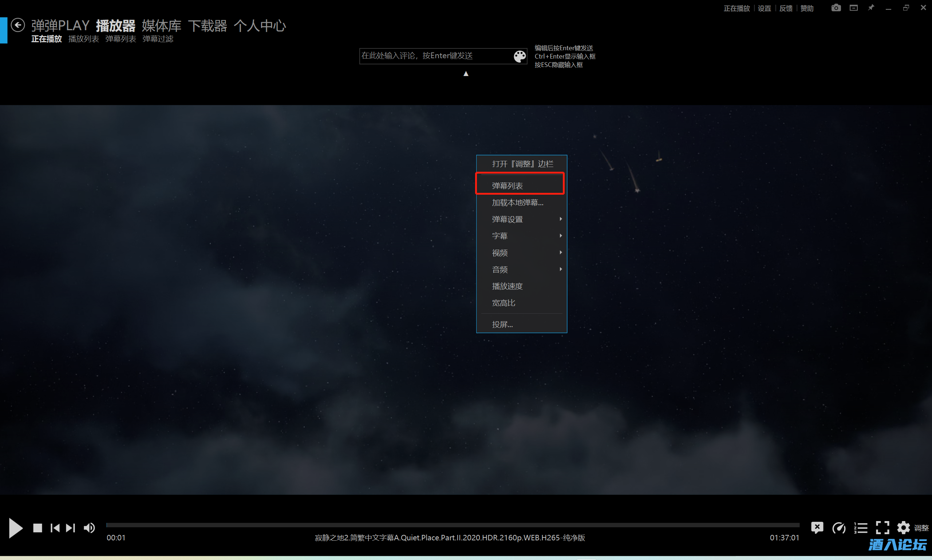Image resolution: width=932 pixels, height=560 pixels.
Task: Click the back arrow circle icon
Action: coord(18,25)
